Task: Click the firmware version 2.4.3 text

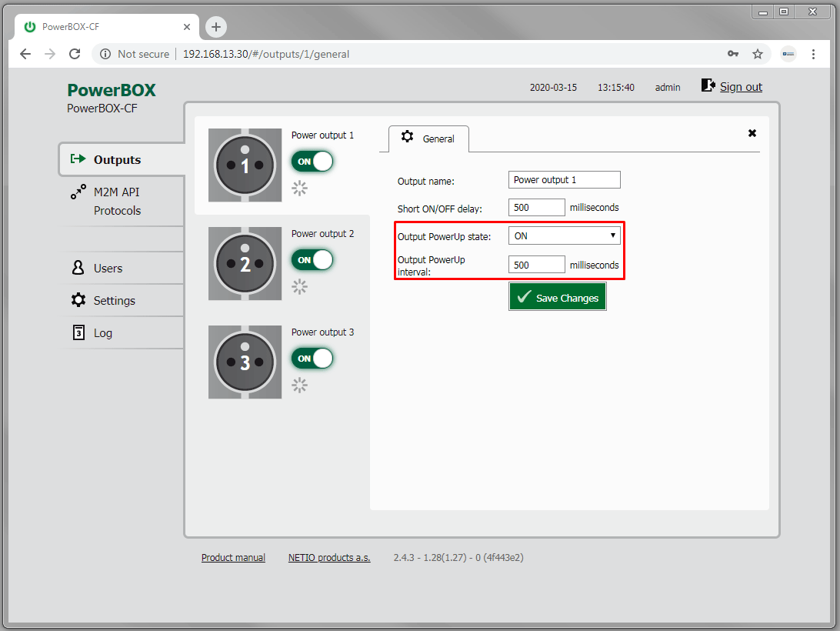Action: click(458, 558)
